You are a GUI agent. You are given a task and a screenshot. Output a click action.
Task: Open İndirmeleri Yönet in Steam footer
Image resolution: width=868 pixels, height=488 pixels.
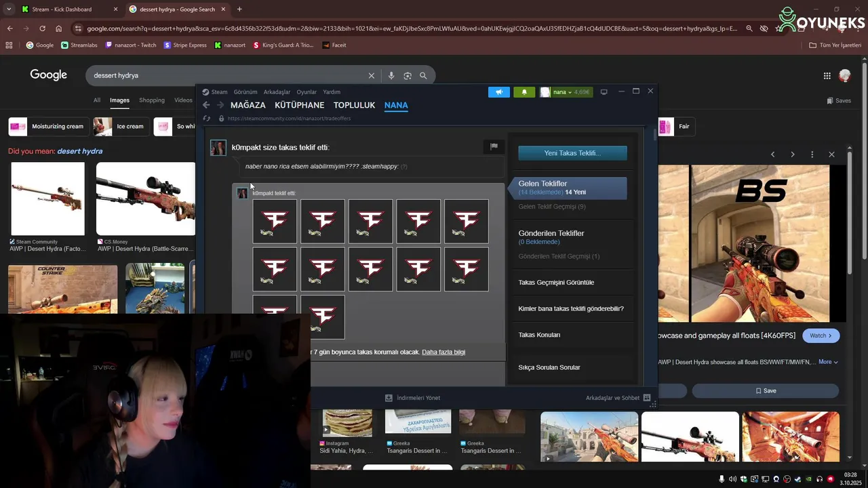[412, 398]
